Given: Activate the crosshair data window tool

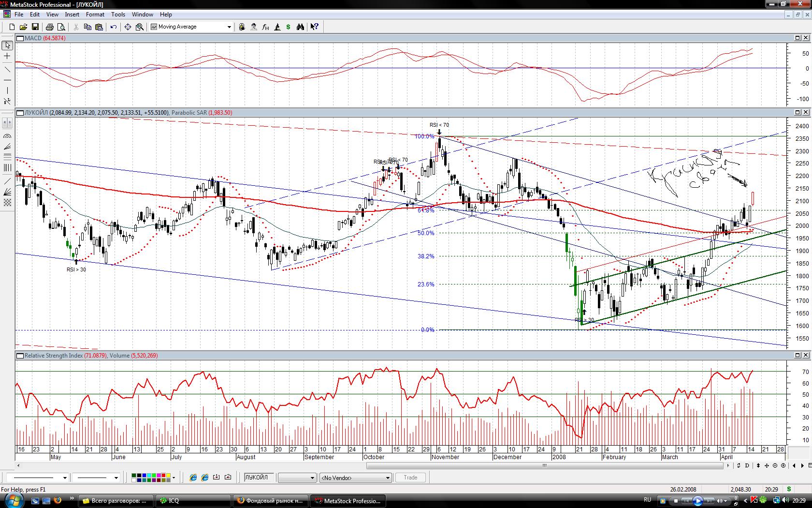Looking at the screenshot, I should pyautogui.click(x=128, y=27).
